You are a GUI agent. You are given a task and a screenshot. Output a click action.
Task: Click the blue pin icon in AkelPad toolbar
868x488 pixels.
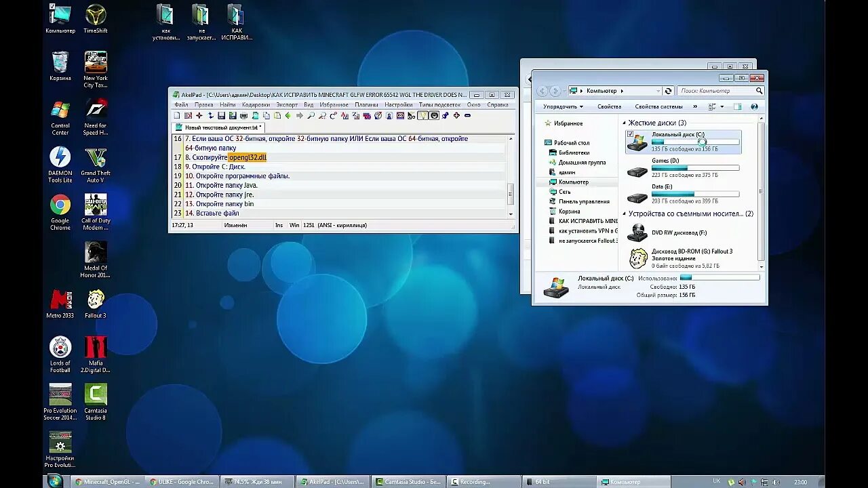(x=445, y=115)
